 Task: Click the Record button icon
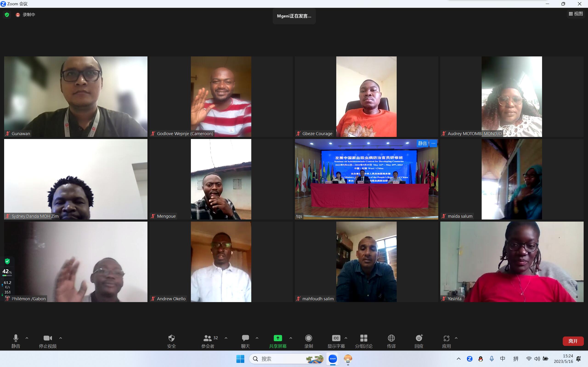(308, 338)
